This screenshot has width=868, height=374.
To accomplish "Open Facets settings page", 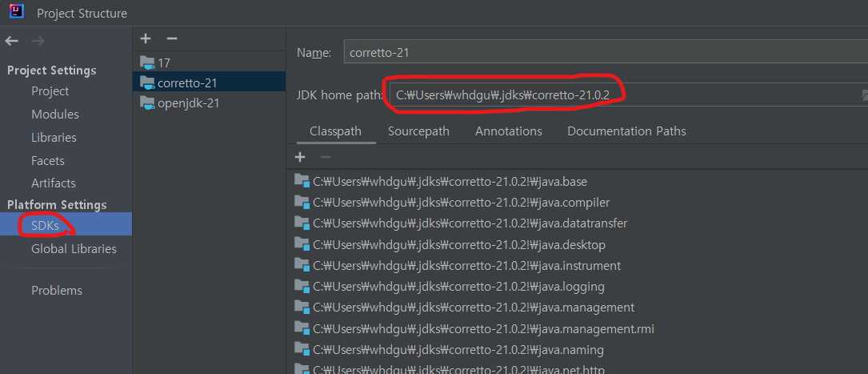I will tap(48, 161).
